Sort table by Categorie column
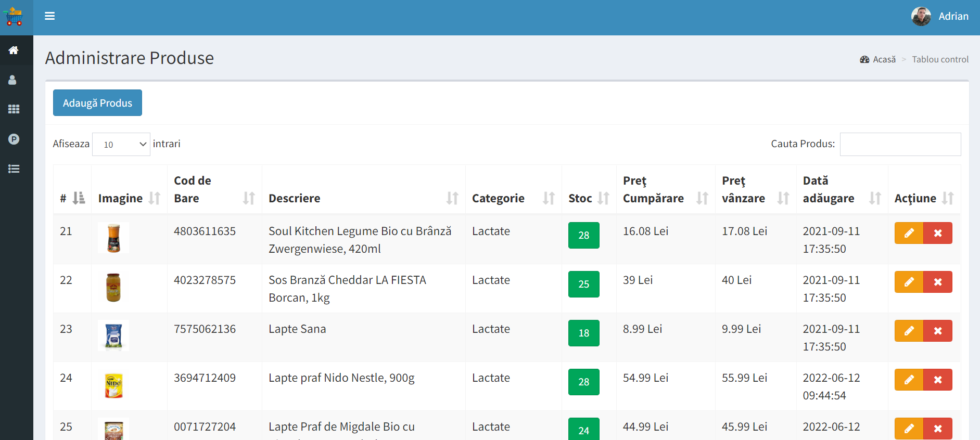The width and height of the screenshot is (980, 440). click(513, 198)
